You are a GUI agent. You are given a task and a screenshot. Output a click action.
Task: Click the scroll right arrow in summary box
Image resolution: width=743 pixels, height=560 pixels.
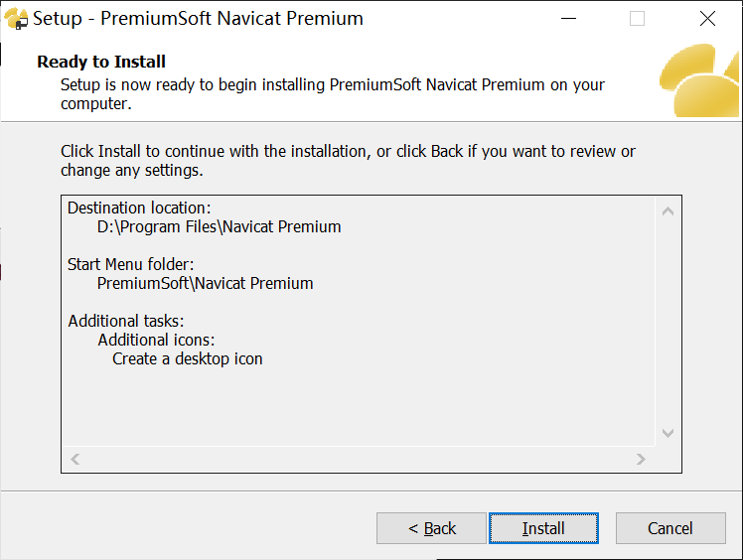click(x=641, y=459)
